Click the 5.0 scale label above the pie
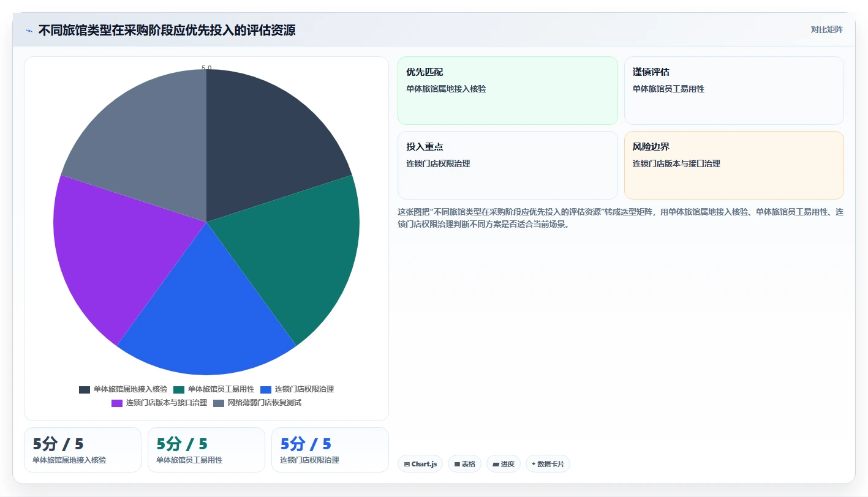Image resolution: width=868 pixels, height=497 pixels. [206, 68]
